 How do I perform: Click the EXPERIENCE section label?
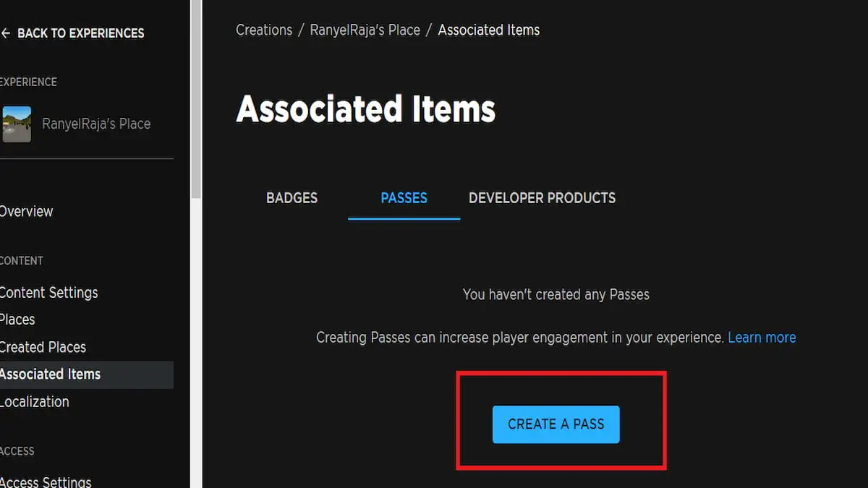29,82
